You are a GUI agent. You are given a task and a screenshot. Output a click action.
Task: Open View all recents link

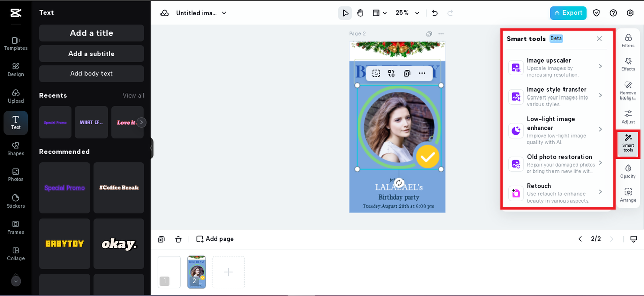(133, 95)
